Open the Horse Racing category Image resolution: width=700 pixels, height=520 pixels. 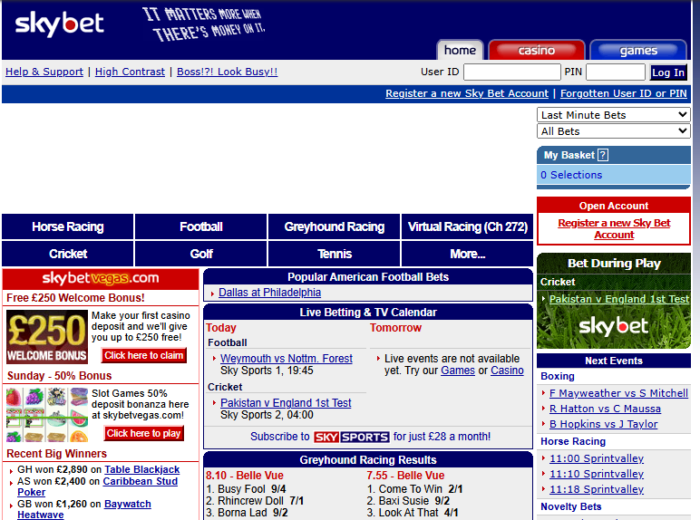tap(67, 227)
